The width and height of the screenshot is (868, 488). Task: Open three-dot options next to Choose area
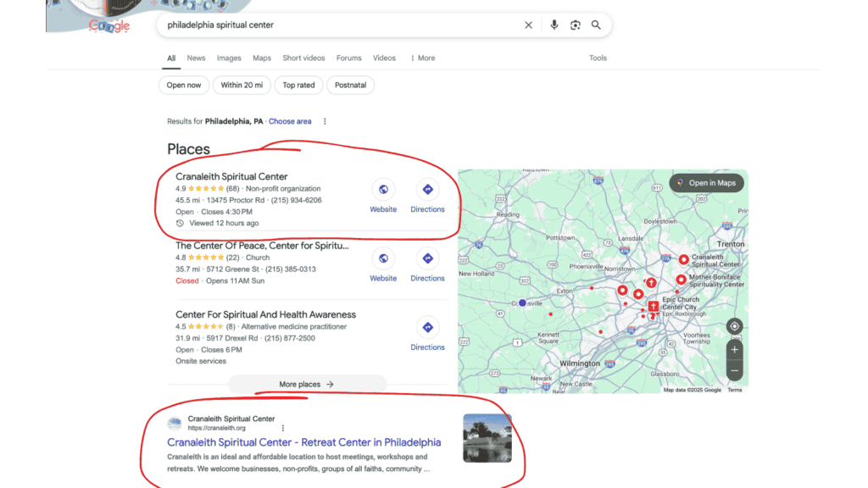325,121
